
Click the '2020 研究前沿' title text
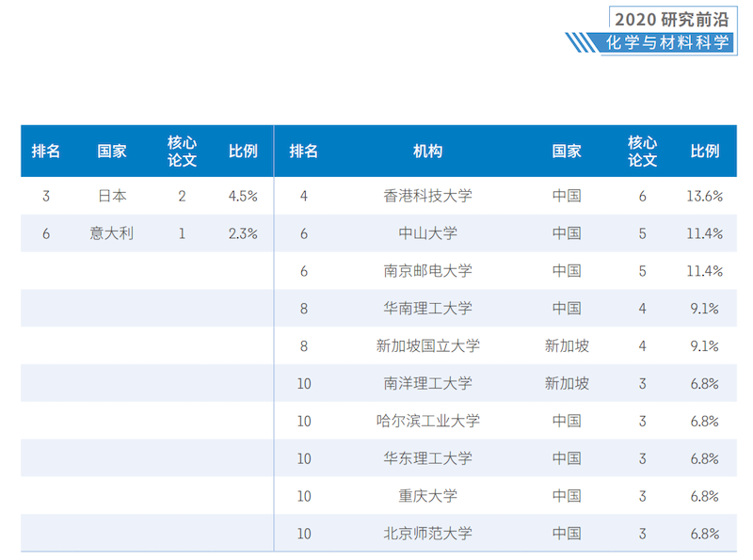[672, 20]
